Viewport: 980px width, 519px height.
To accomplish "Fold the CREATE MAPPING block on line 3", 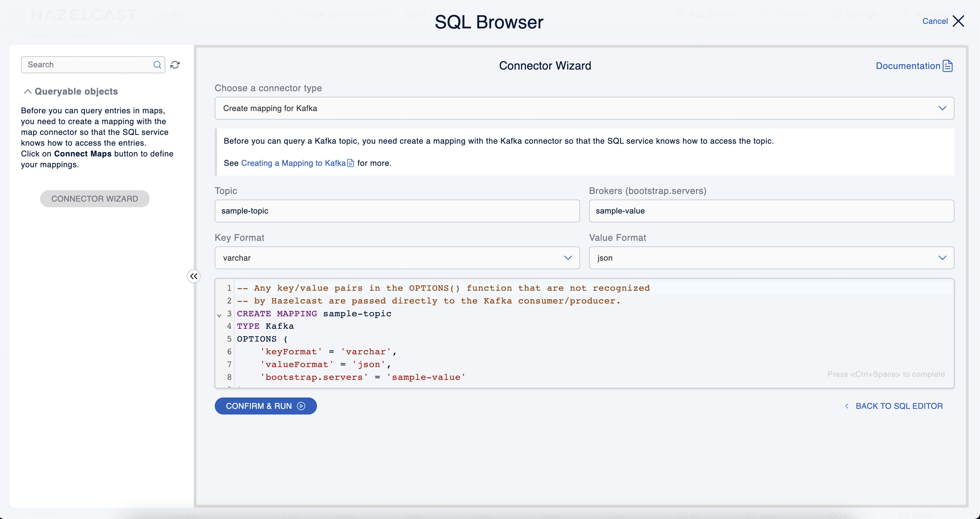I will tap(220, 315).
